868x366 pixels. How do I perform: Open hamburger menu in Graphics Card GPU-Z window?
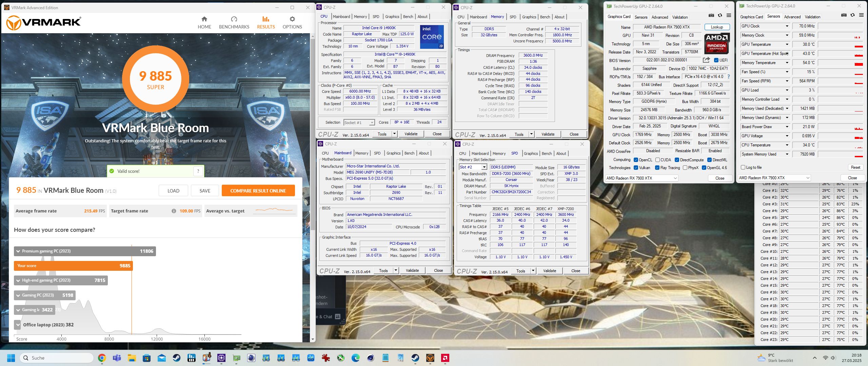click(x=729, y=15)
